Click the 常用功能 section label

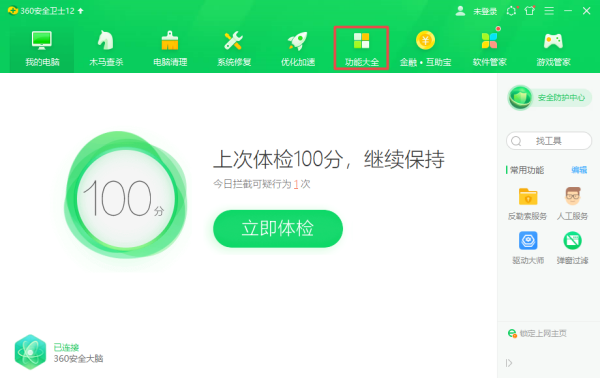[x=527, y=170]
